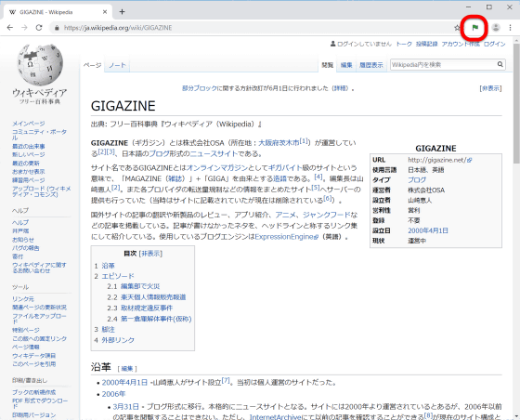
Task: Bookmark this page with the star icon
Action: pos(457,28)
